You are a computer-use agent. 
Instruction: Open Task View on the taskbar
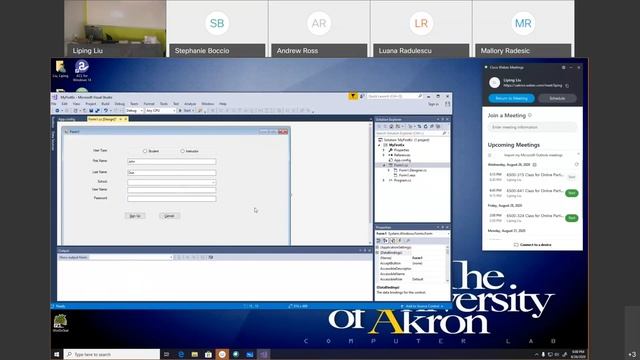(166, 354)
